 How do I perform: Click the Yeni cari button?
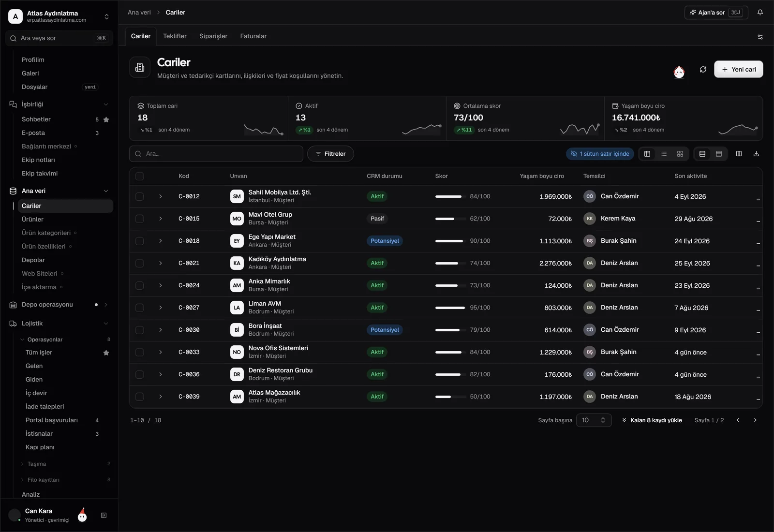738,69
